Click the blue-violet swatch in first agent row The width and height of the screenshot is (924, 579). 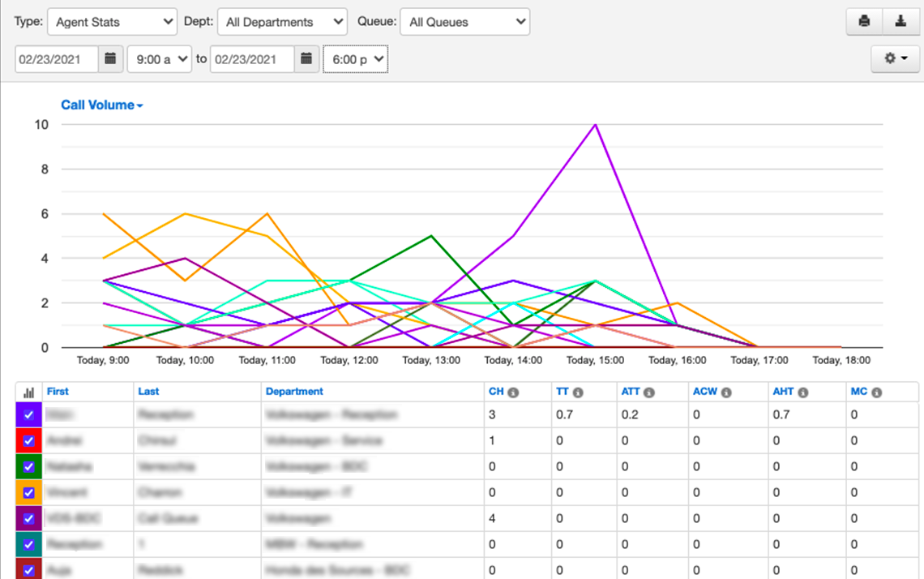pyautogui.click(x=29, y=415)
